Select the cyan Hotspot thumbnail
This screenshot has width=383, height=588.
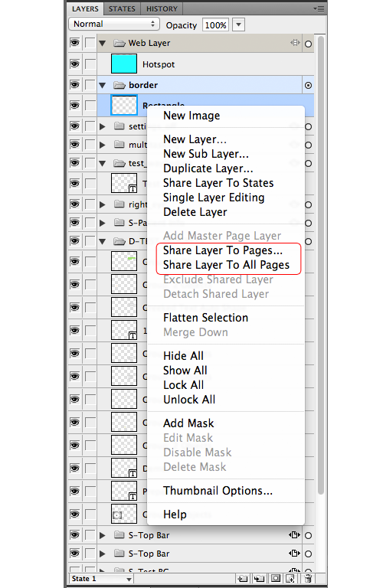pyautogui.click(x=124, y=64)
